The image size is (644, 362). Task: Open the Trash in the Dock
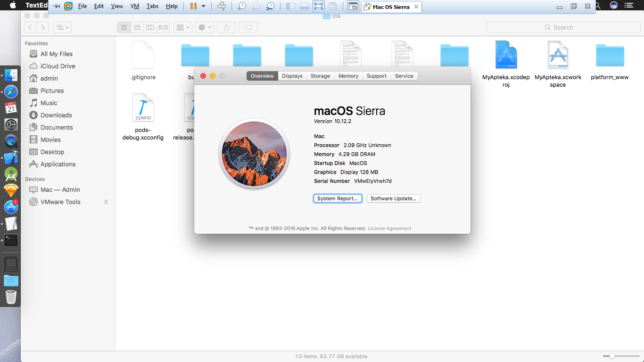coord(11,297)
